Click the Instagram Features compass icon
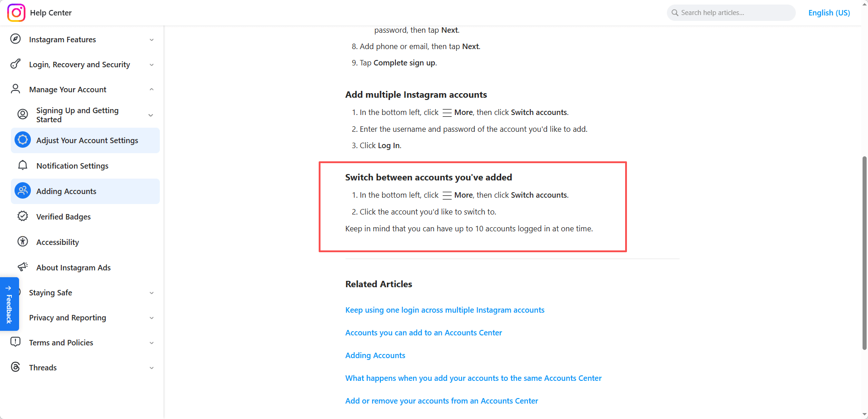Image resolution: width=868 pixels, height=419 pixels. click(x=15, y=39)
